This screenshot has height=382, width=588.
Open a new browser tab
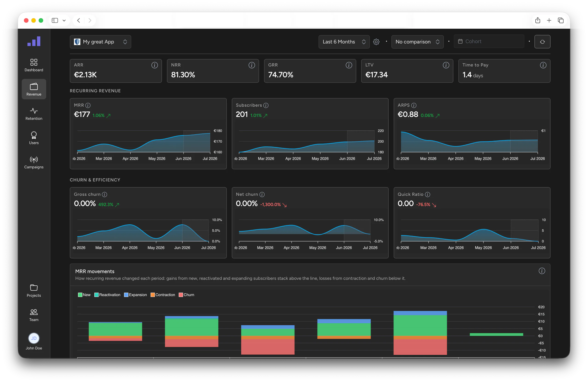(x=549, y=20)
